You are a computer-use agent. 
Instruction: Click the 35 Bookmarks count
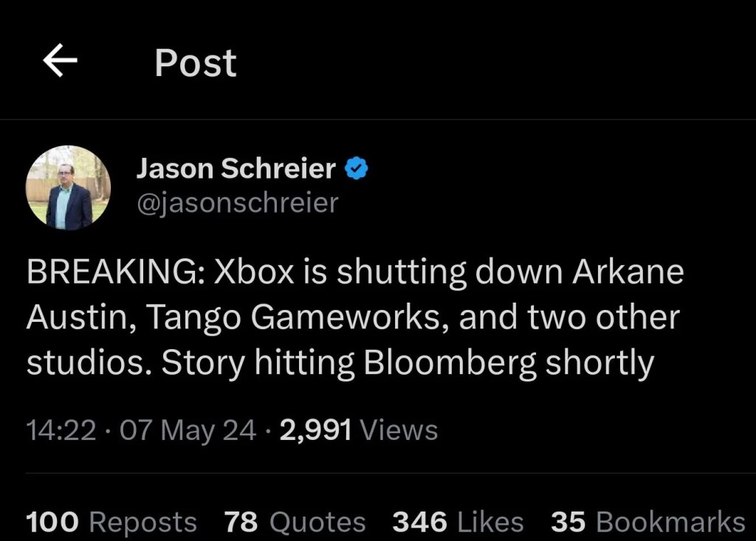point(647,522)
